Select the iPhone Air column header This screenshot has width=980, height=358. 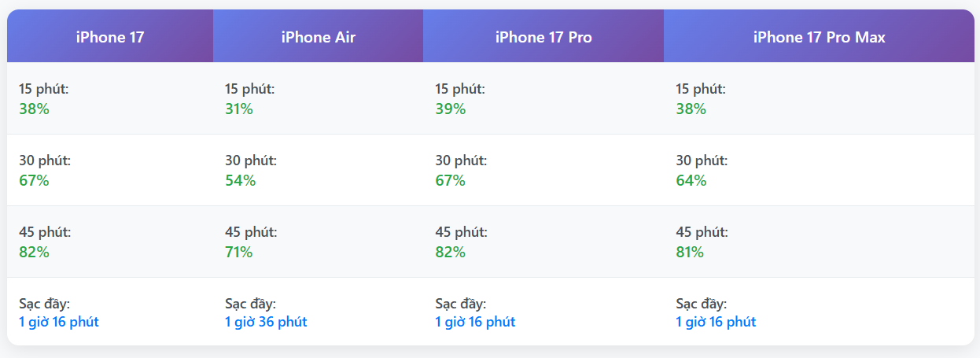tap(318, 37)
